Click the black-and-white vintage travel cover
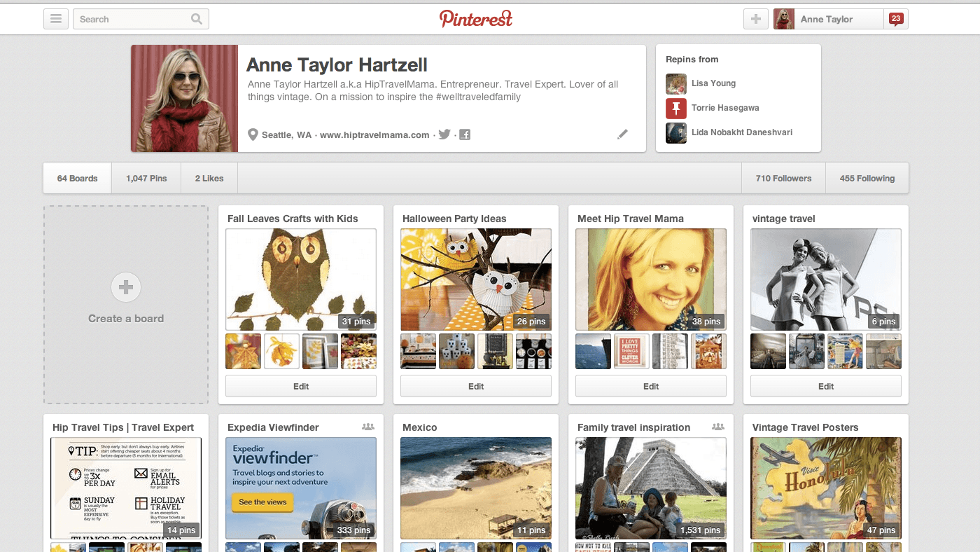This screenshot has width=980, height=552. pos(826,280)
